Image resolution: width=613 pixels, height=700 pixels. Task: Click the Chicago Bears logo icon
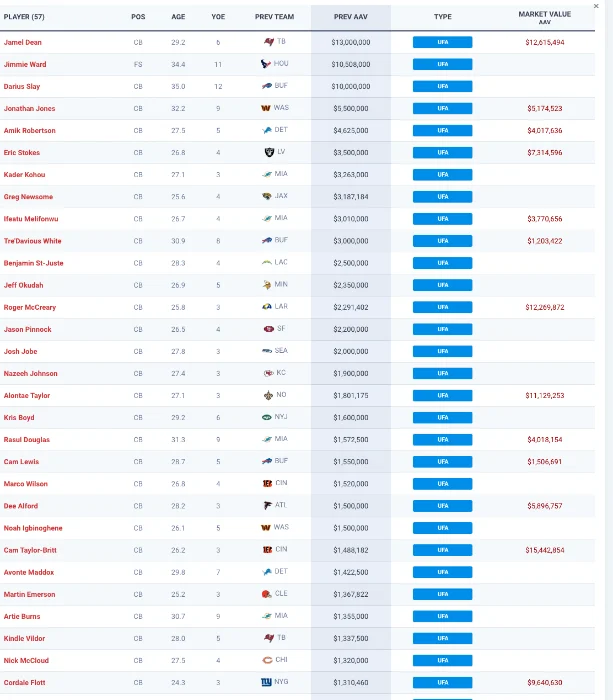click(x=267, y=660)
